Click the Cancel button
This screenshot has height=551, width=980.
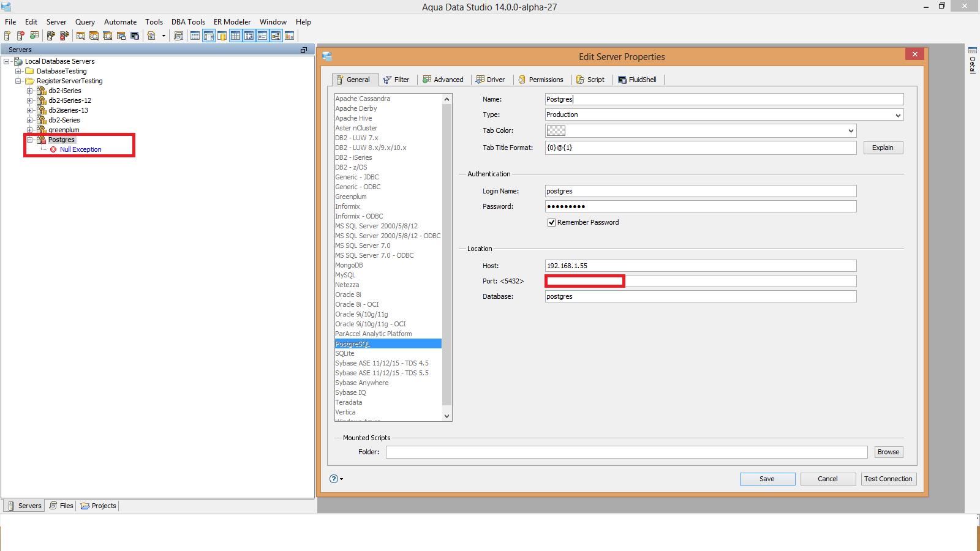pyautogui.click(x=828, y=479)
